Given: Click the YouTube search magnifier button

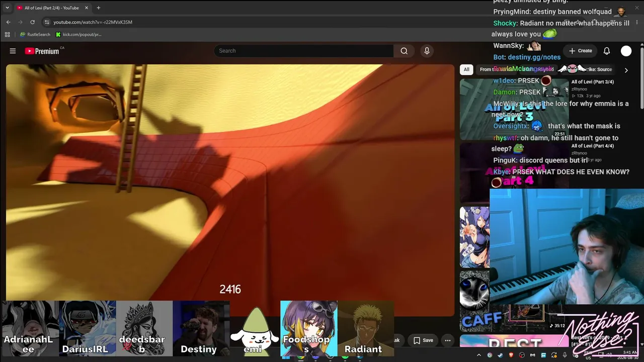Looking at the screenshot, I should (x=404, y=51).
